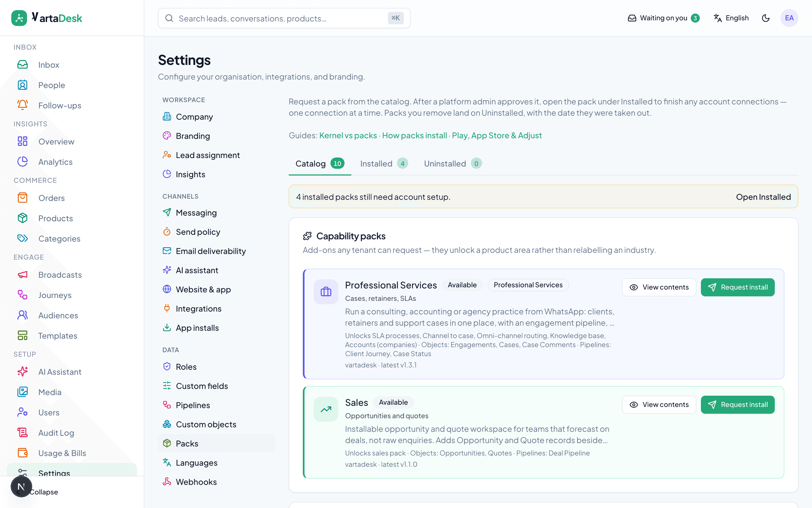Image resolution: width=812 pixels, height=508 pixels.
Task: Open Branding settings
Action: pyautogui.click(x=217, y=136)
